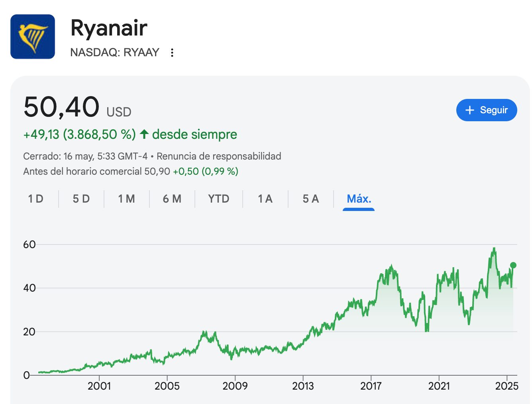Image resolution: width=532 pixels, height=404 pixels.
Task: Select the 5 D time range tab
Action: (x=81, y=199)
